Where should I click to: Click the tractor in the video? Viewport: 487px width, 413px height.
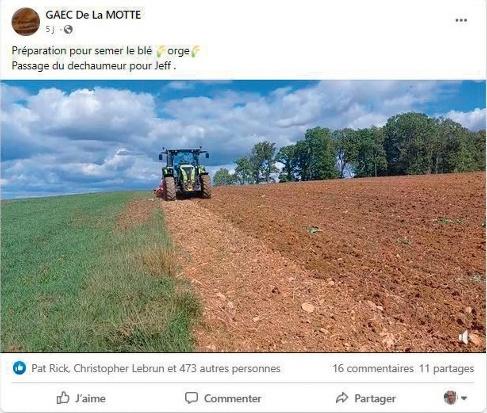click(x=184, y=174)
